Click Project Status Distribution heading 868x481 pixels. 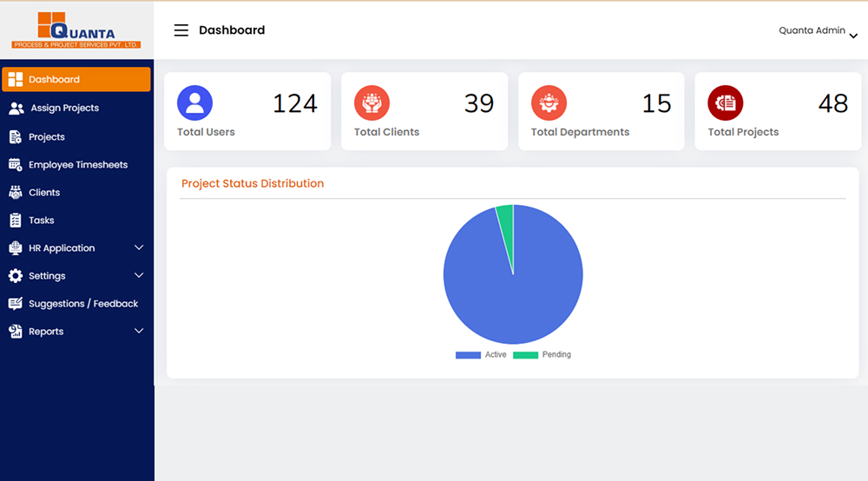[x=253, y=183]
